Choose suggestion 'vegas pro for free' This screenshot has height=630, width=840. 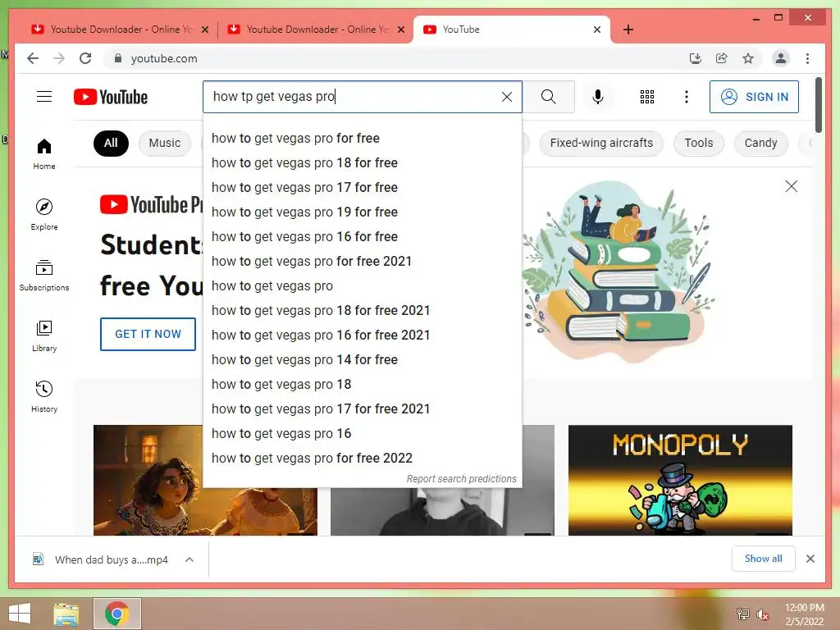tap(363, 138)
